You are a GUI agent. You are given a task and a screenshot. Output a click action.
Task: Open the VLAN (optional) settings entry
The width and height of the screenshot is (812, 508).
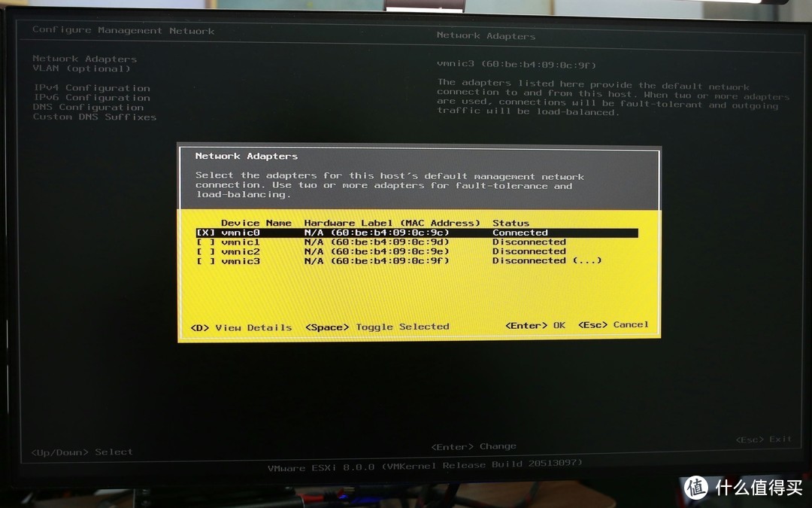(x=81, y=68)
